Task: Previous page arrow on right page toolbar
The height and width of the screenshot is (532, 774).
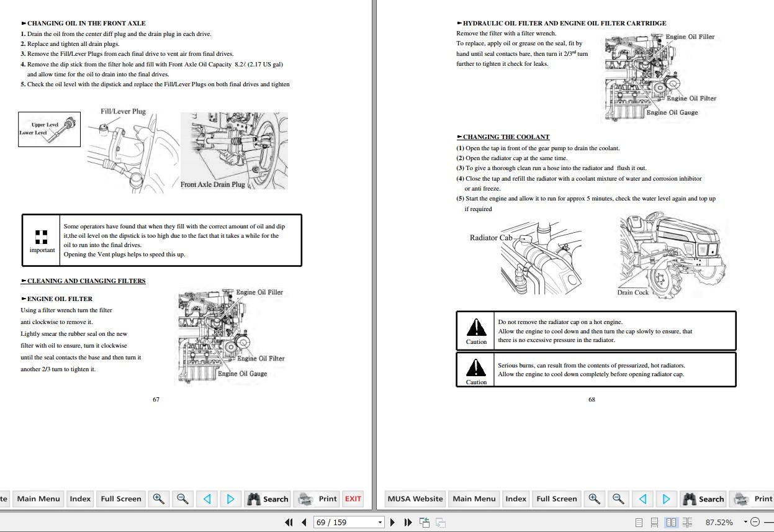Action: point(643,498)
